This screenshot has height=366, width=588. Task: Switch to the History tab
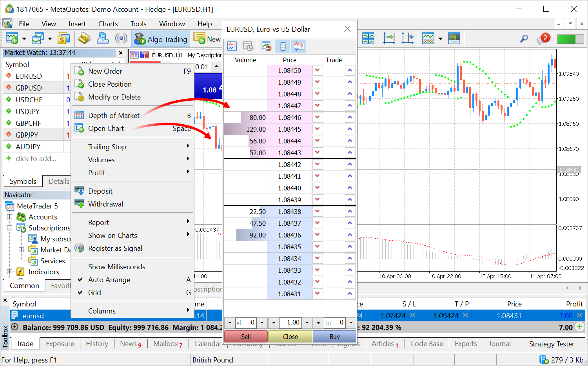(x=97, y=344)
